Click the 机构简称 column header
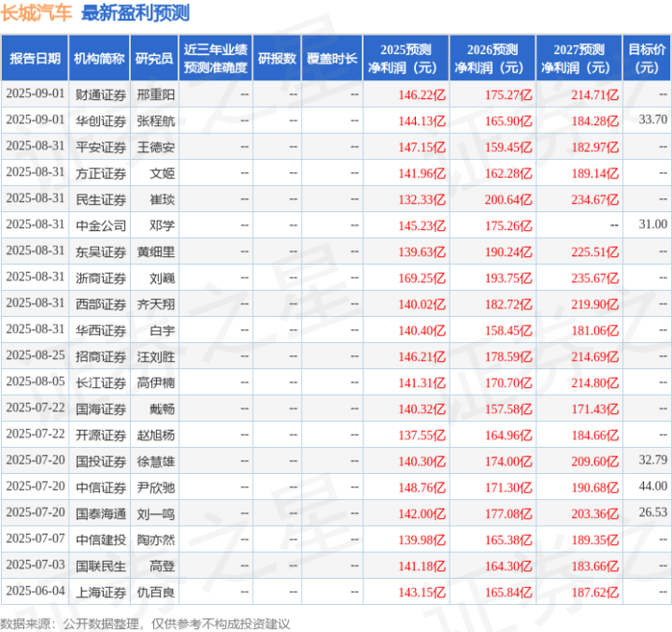 coord(99,58)
